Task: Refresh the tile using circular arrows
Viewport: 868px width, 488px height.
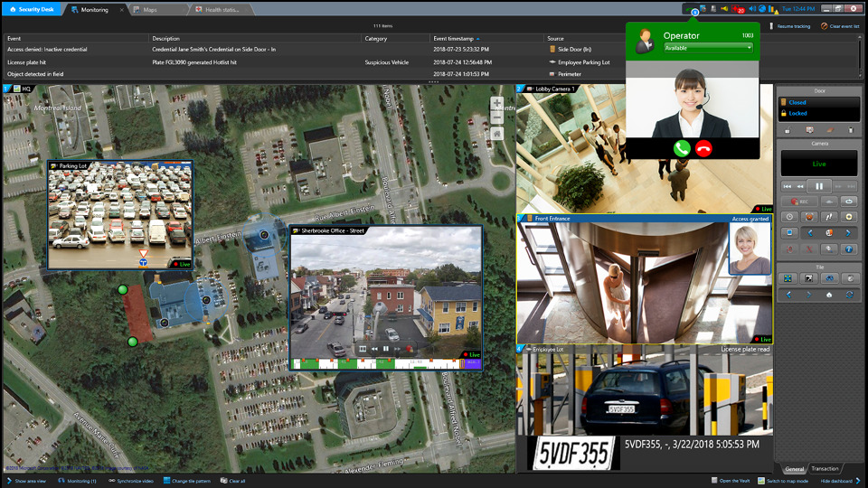Action: click(849, 295)
